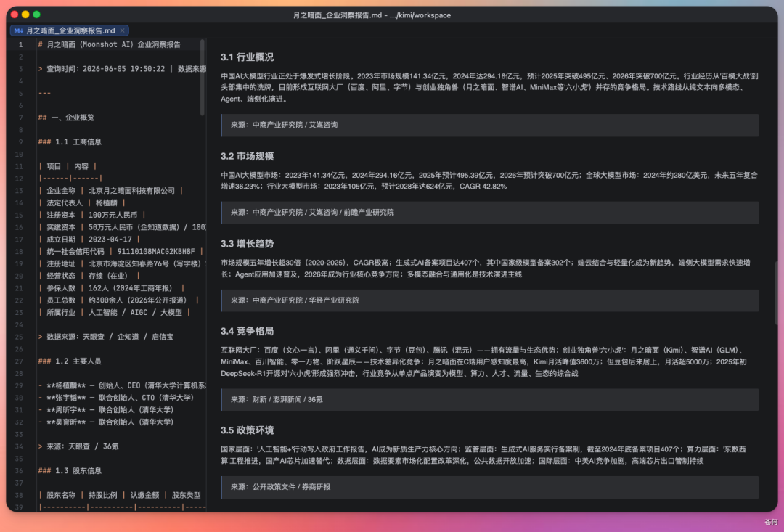
Task: Click quote '来源: 中商产业研究院 / 艾媒咨询'
Action: 490,125
